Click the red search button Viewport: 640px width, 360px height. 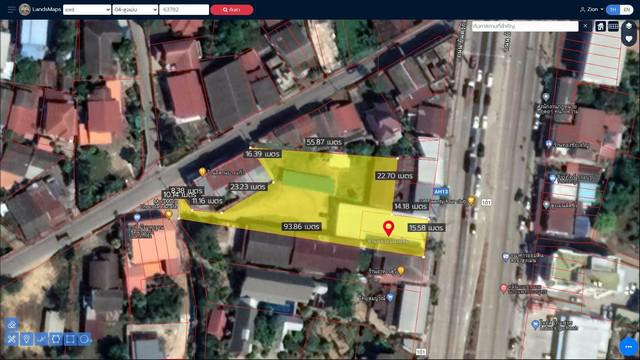tap(232, 9)
